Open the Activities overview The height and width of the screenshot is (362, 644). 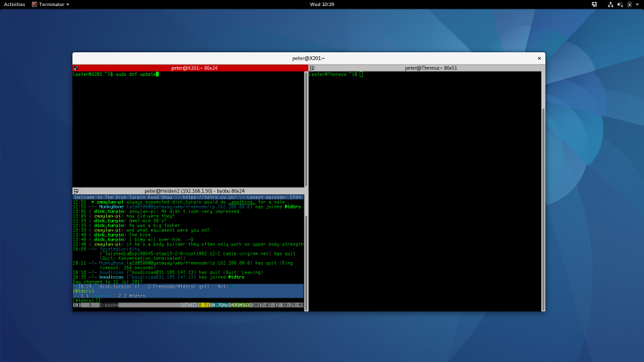click(14, 5)
